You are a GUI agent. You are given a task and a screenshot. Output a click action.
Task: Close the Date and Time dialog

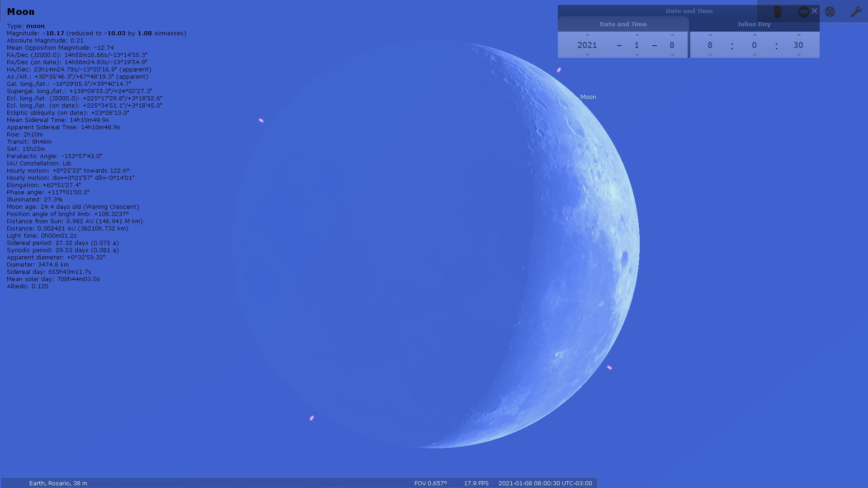point(815,11)
